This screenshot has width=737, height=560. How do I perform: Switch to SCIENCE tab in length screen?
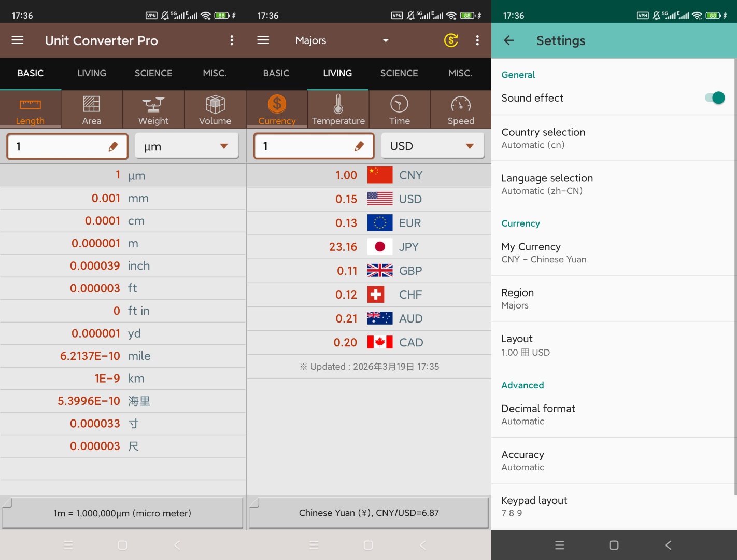click(153, 73)
